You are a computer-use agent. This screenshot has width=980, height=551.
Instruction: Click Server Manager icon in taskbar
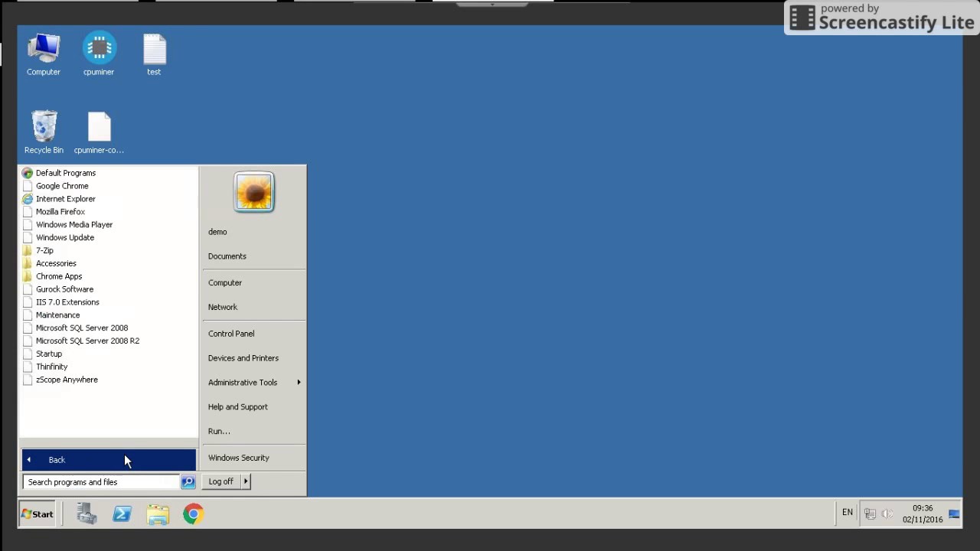coord(87,514)
